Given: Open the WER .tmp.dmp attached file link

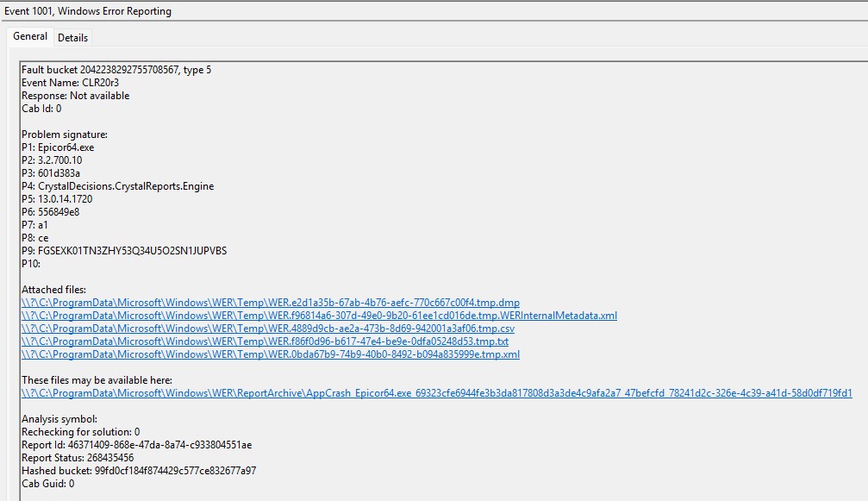Looking at the screenshot, I should [x=271, y=303].
